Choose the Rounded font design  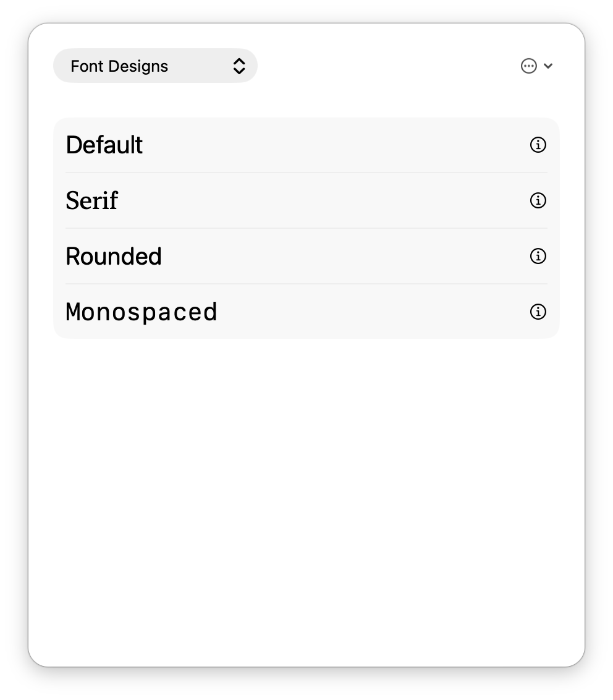pos(306,256)
